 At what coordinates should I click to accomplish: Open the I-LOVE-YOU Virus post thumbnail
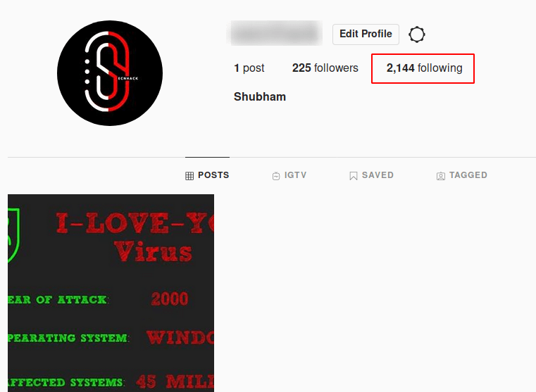coord(111,293)
